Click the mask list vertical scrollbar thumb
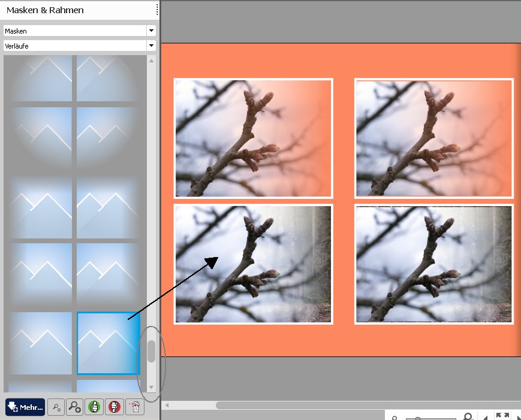The height and width of the screenshot is (420, 521). (x=151, y=351)
